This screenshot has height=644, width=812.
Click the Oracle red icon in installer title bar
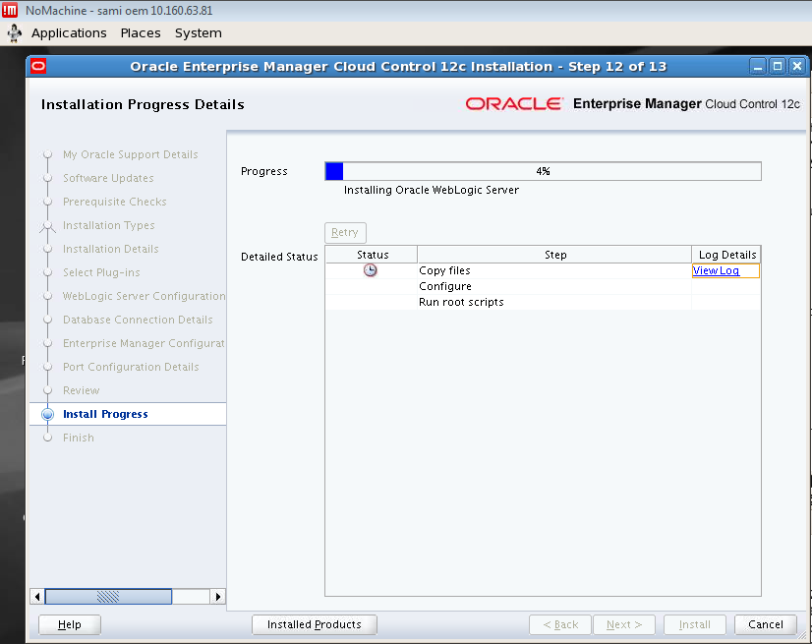coord(38,66)
